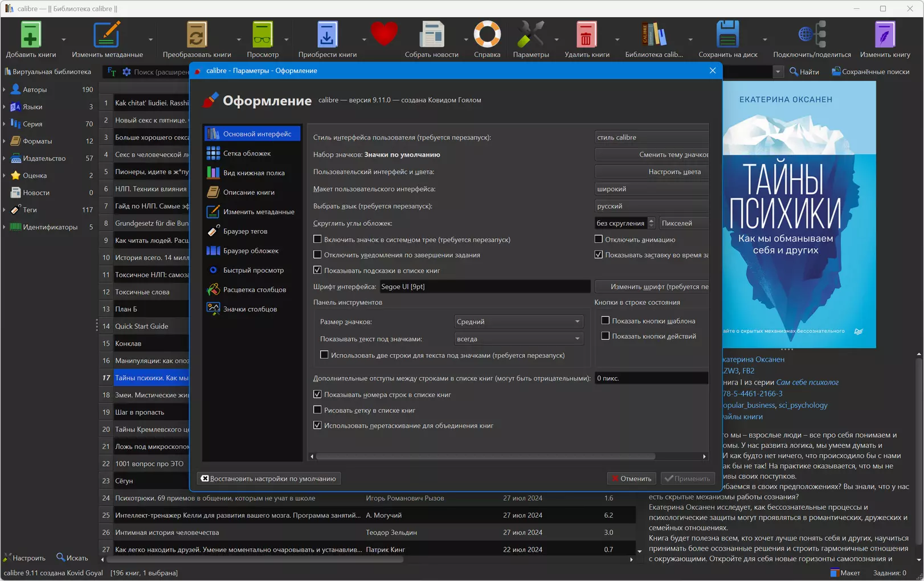This screenshot has height=581, width=924.
Task: Open the Размер значков dropdown
Action: click(518, 321)
